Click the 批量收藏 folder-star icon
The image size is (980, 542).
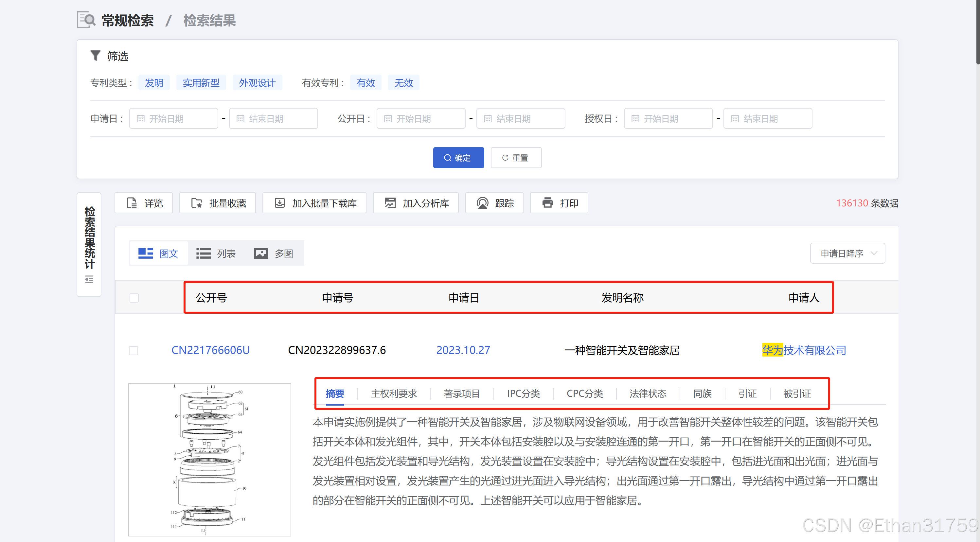196,203
